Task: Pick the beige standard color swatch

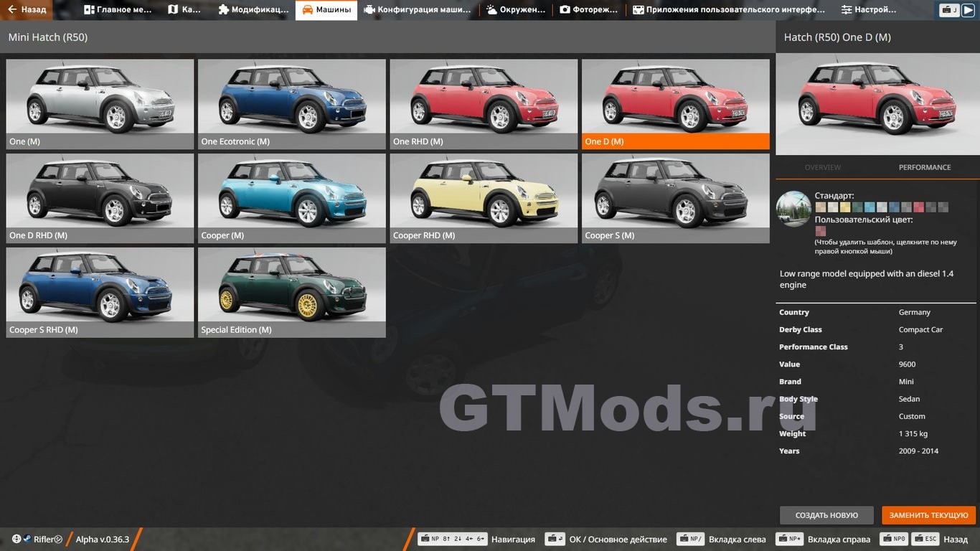Action: click(820, 207)
